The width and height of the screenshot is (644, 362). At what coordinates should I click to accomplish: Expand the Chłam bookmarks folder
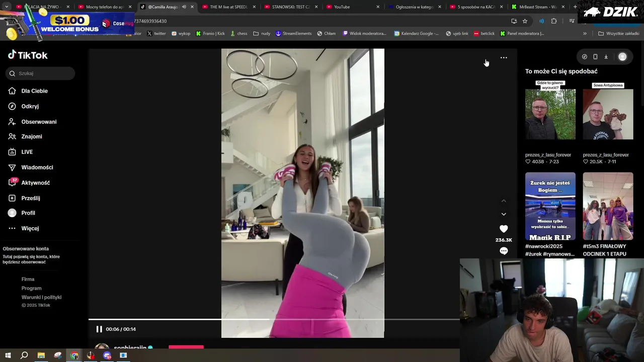326,34
